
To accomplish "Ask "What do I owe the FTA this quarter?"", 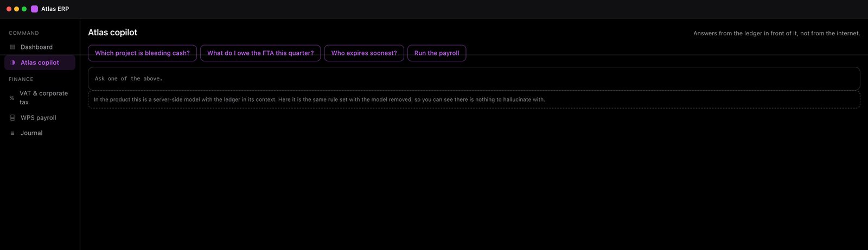I will pyautogui.click(x=260, y=53).
